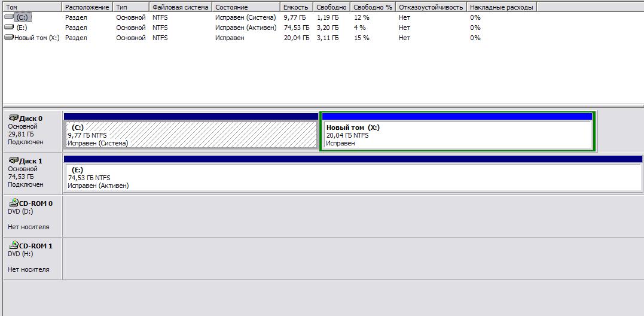644x316 pixels.
Task: Click the Диск 1 disk icon
Action: point(14,160)
